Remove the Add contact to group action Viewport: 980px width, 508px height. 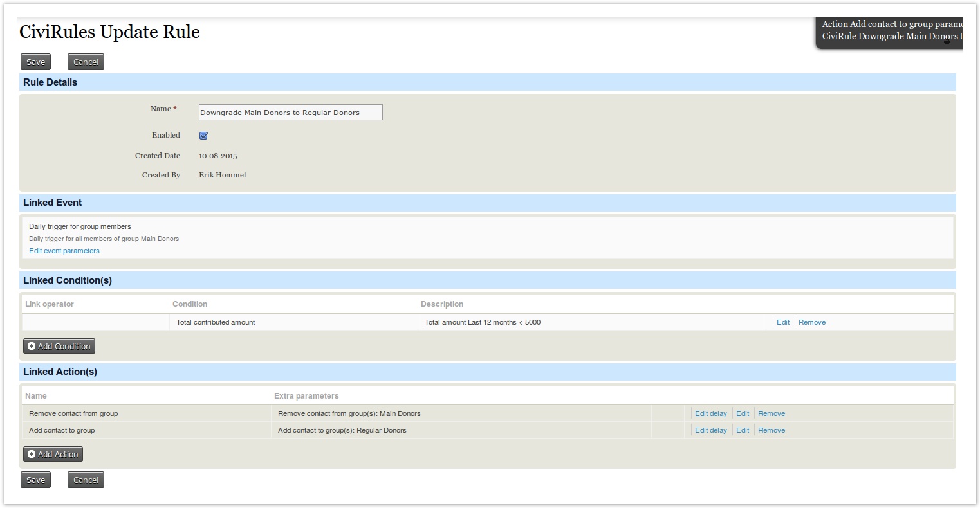pos(771,430)
